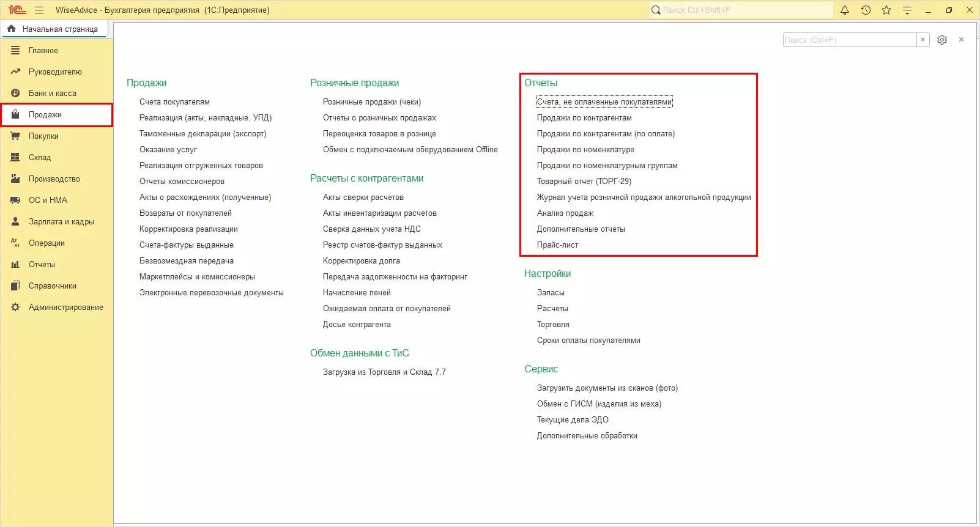
Task: Open the history clock icon
Action: click(x=866, y=10)
